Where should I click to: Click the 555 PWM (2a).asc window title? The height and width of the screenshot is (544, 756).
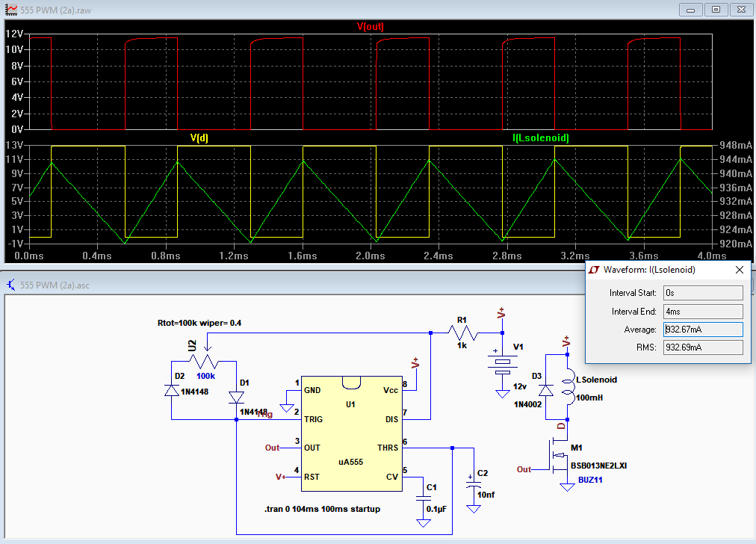coord(55,285)
